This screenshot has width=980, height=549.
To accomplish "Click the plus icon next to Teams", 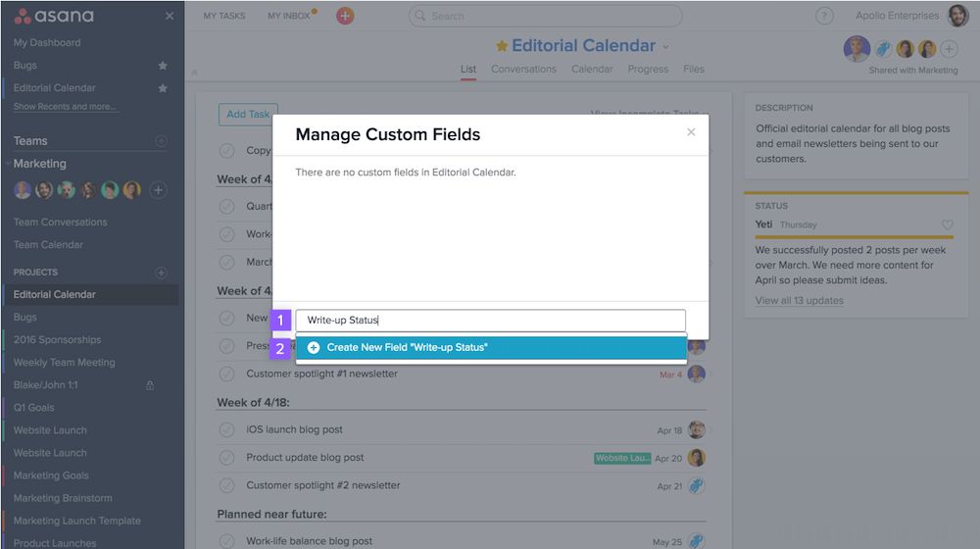I will (x=162, y=141).
